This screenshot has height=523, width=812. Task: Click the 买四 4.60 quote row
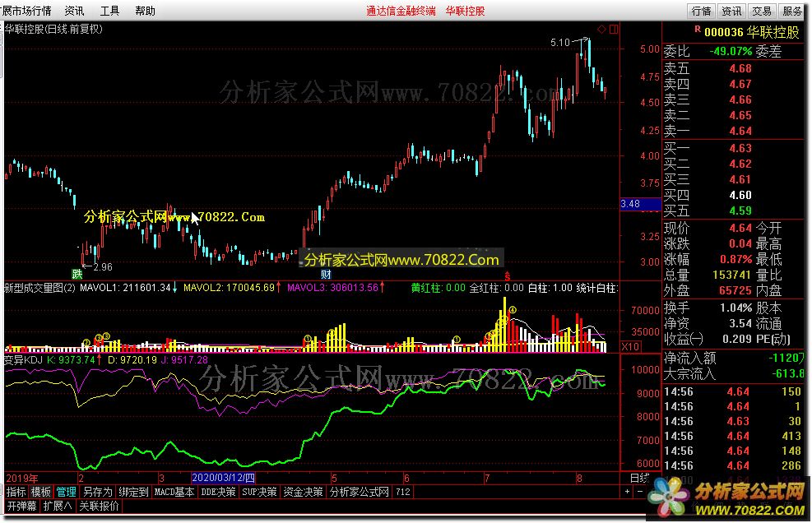click(x=734, y=195)
